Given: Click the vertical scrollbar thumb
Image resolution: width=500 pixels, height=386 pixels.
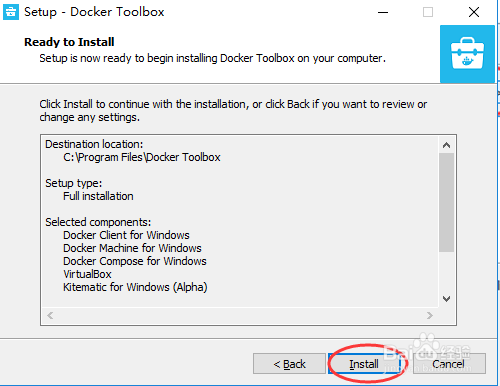Looking at the screenshot, I should [446, 202].
